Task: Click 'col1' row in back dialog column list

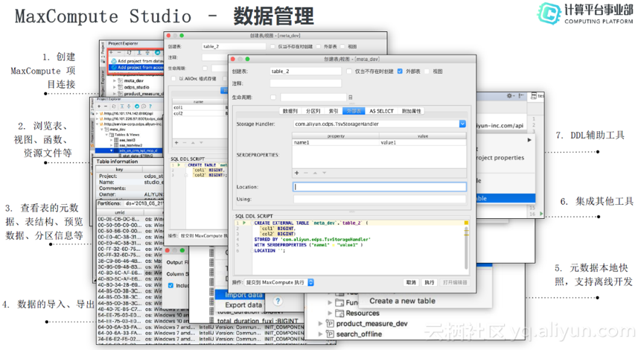Action: [x=200, y=107]
